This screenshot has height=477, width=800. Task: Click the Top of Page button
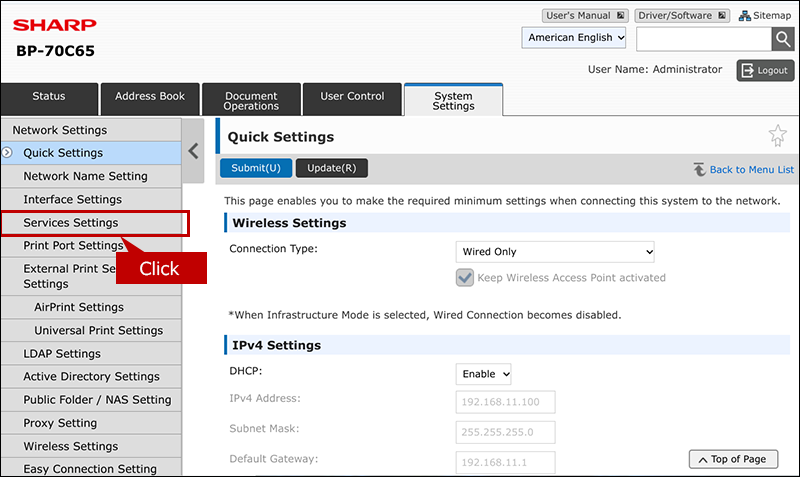(733, 459)
